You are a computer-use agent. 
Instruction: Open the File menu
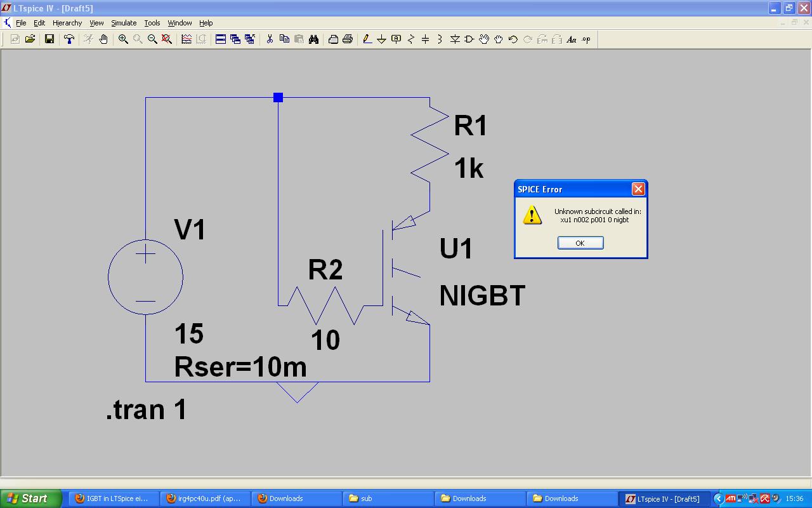21,23
